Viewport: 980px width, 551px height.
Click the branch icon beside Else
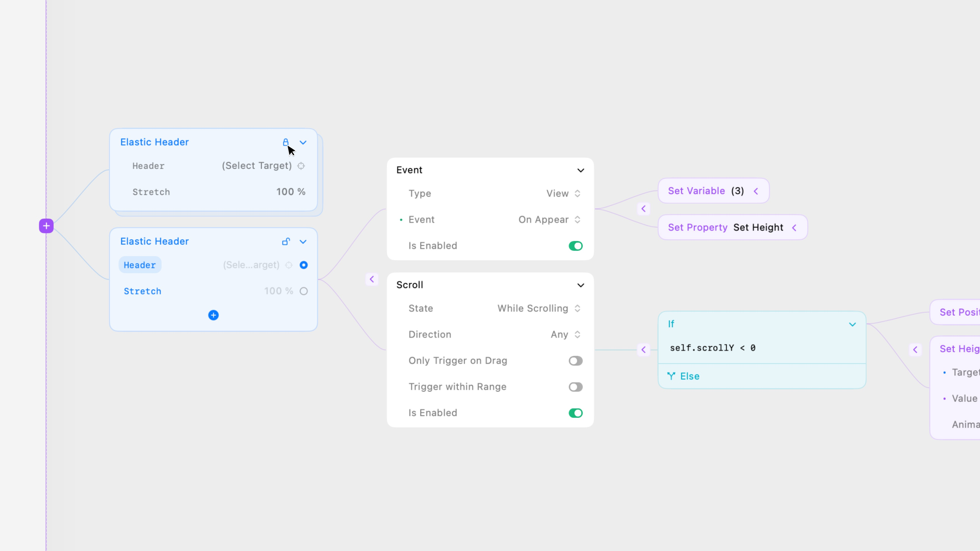click(671, 376)
